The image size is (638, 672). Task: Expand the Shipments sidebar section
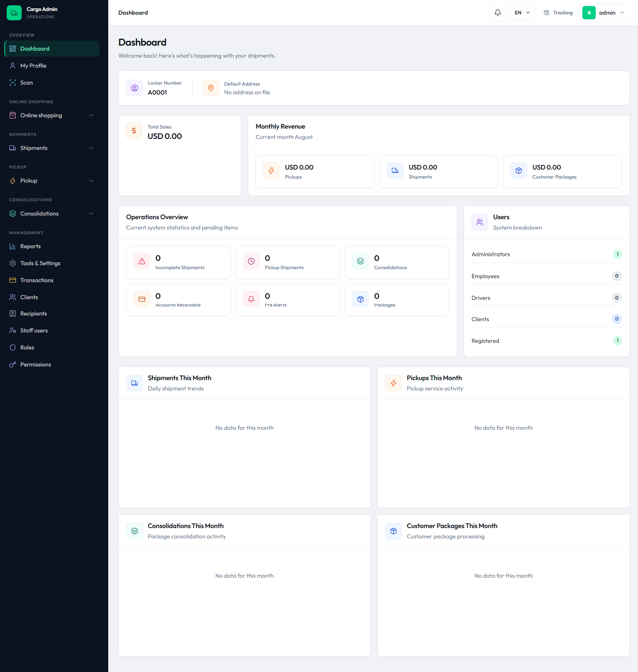(52, 148)
